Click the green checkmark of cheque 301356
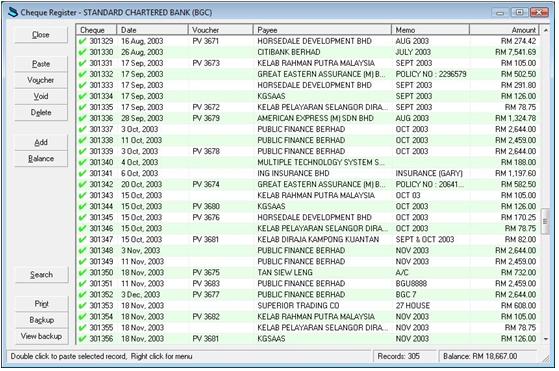The width and height of the screenshot is (559, 371). point(83,339)
